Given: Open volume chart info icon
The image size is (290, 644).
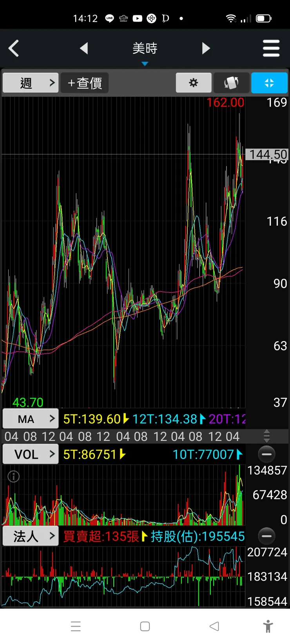Looking at the screenshot, I should (14, 476).
